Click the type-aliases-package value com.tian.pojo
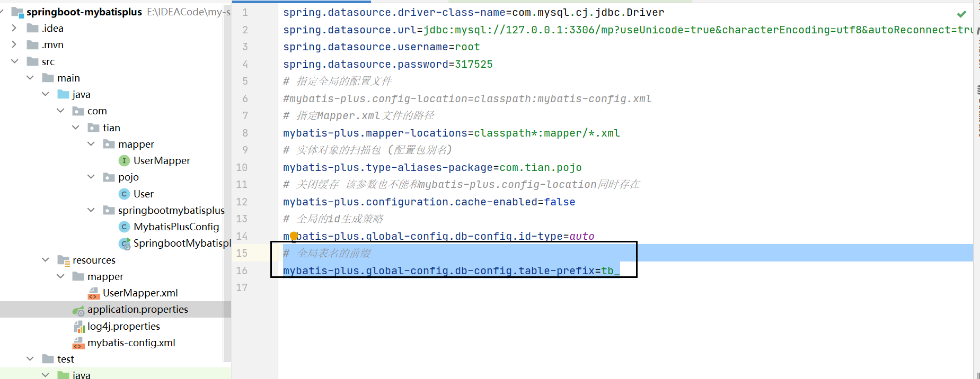The image size is (980, 379). [541, 167]
